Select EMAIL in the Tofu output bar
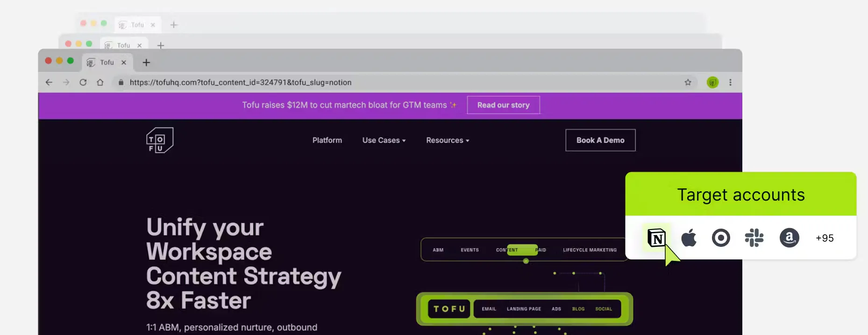The height and width of the screenshot is (335, 868). [x=489, y=309]
